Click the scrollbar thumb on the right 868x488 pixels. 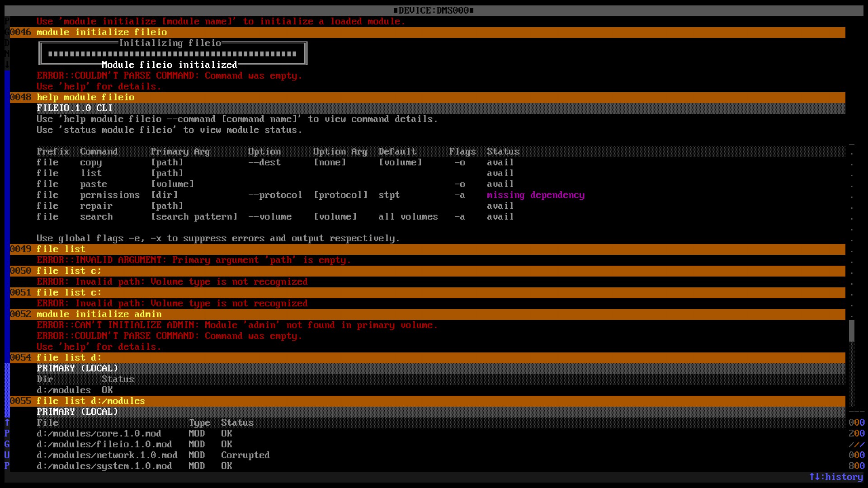pyautogui.click(x=852, y=331)
